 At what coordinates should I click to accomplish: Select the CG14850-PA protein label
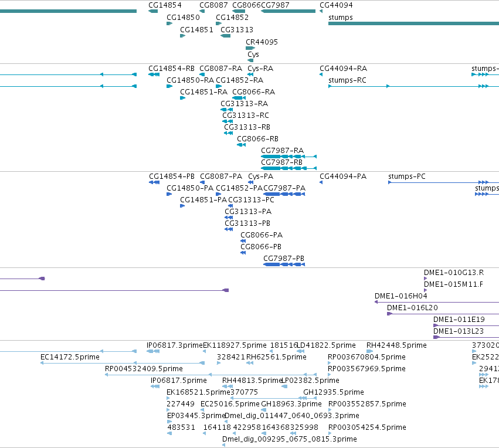click(x=189, y=188)
